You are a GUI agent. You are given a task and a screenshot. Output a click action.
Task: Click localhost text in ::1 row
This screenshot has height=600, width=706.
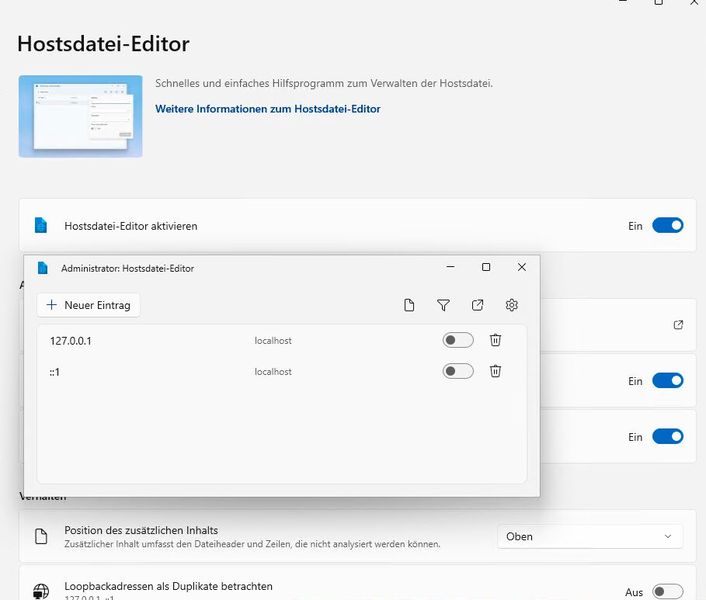click(273, 372)
